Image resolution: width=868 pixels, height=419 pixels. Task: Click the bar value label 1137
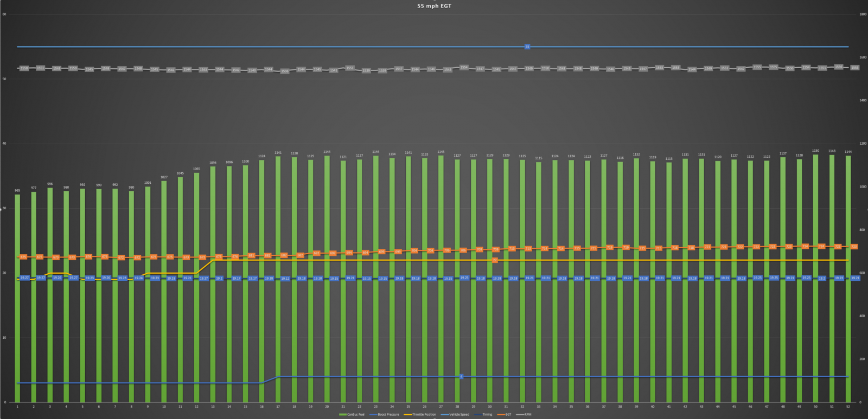(783, 154)
